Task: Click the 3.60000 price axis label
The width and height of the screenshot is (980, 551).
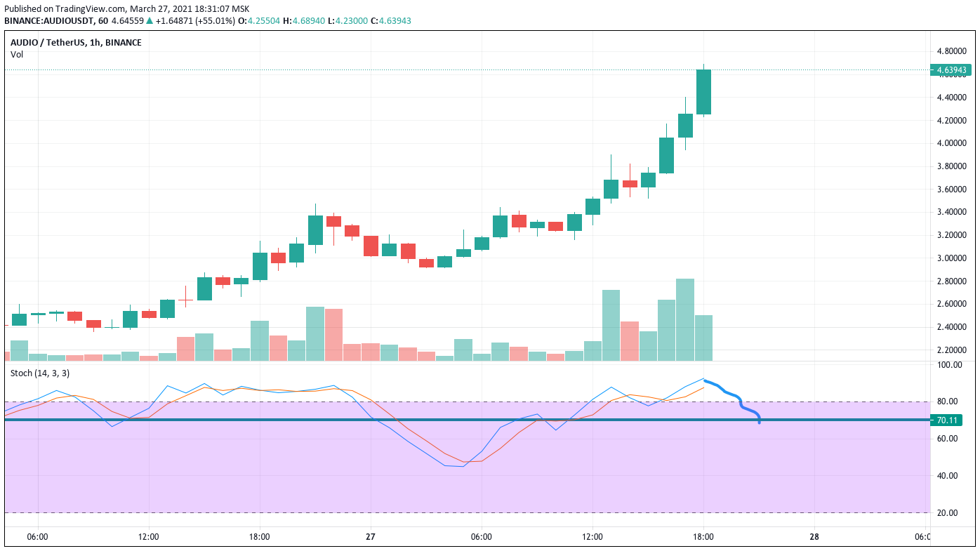Action: pos(951,190)
